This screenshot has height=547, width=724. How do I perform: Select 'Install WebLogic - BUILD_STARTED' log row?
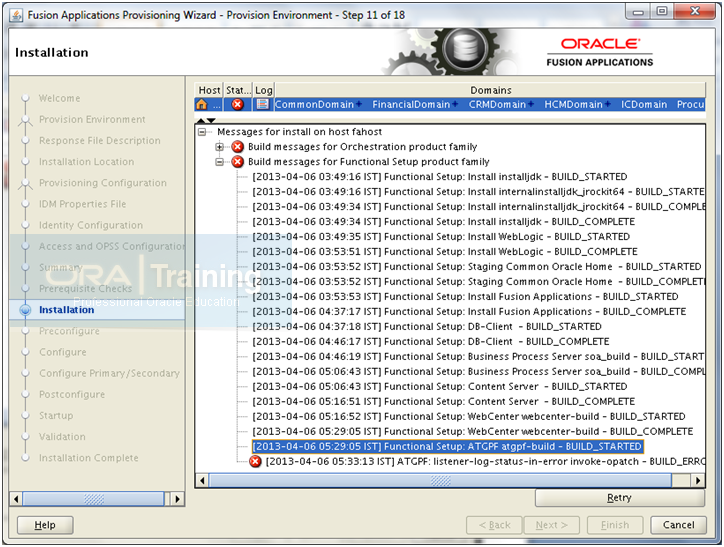[x=441, y=237]
